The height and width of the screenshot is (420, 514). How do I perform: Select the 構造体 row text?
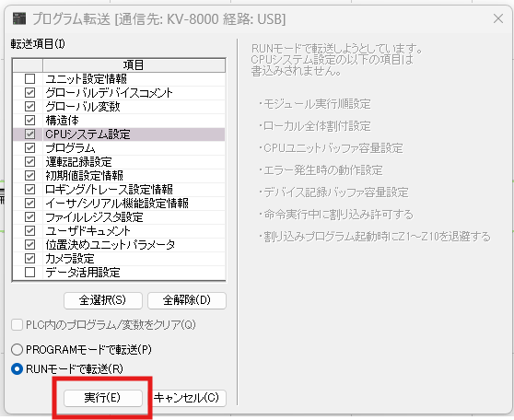coord(63,121)
